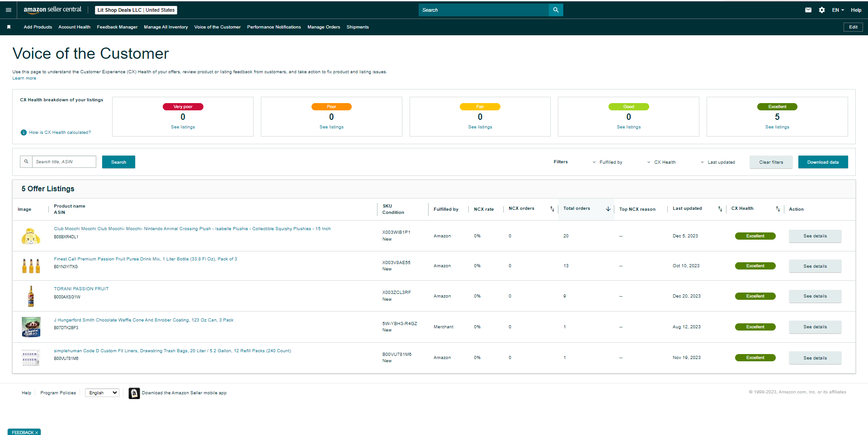The image size is (868, 435).
Task: Open the Isabelle Plushie product thumbnail
Action: click(x=31, y=236)
